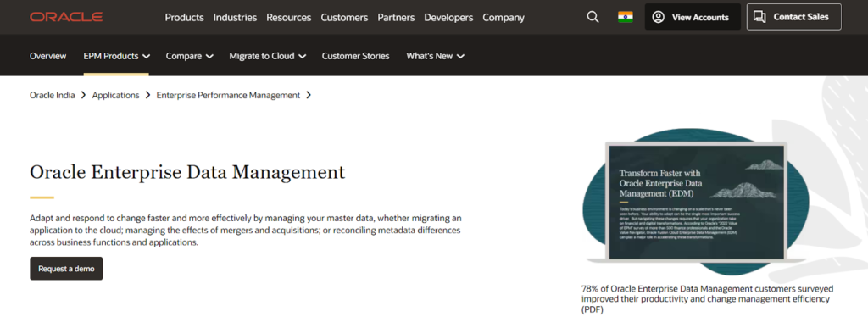Open the Resources menu
This screenshot has width=868, height=328.
pyautogui.click(x=289, y=17)
